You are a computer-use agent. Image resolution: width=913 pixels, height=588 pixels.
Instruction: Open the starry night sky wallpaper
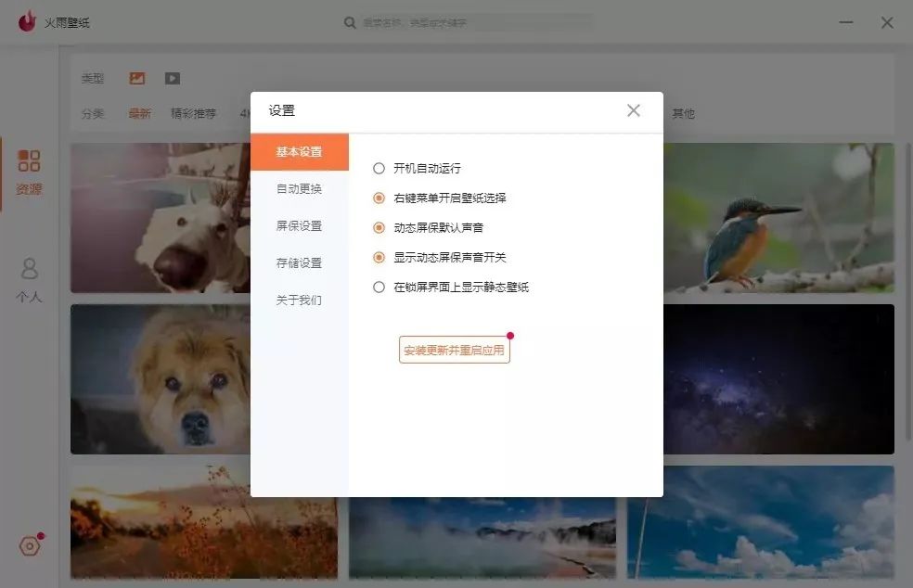(x=778, y=379)
